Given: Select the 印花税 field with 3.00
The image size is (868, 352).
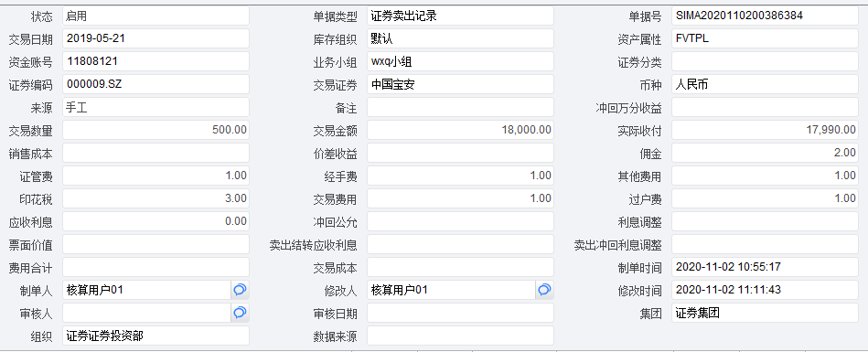Looking at the screenshot, I should (155, 198).
